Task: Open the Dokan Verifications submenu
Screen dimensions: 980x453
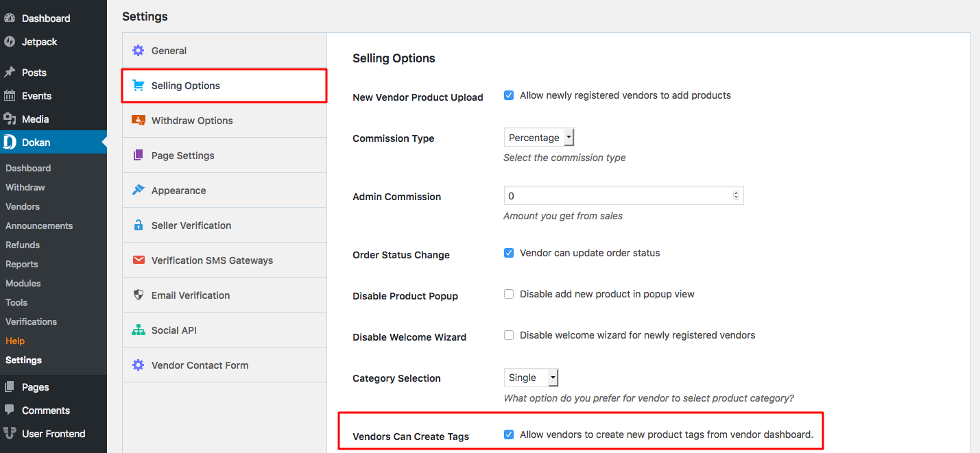Action: tap(32, 321)
